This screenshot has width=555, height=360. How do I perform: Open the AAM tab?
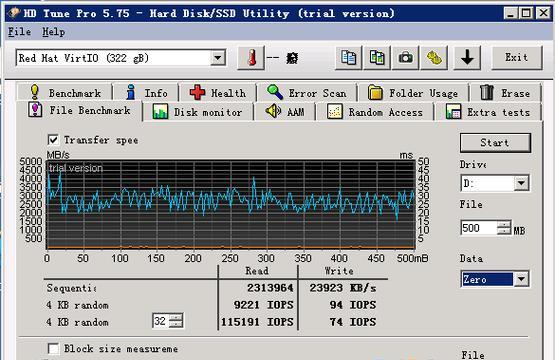(285, 112)
